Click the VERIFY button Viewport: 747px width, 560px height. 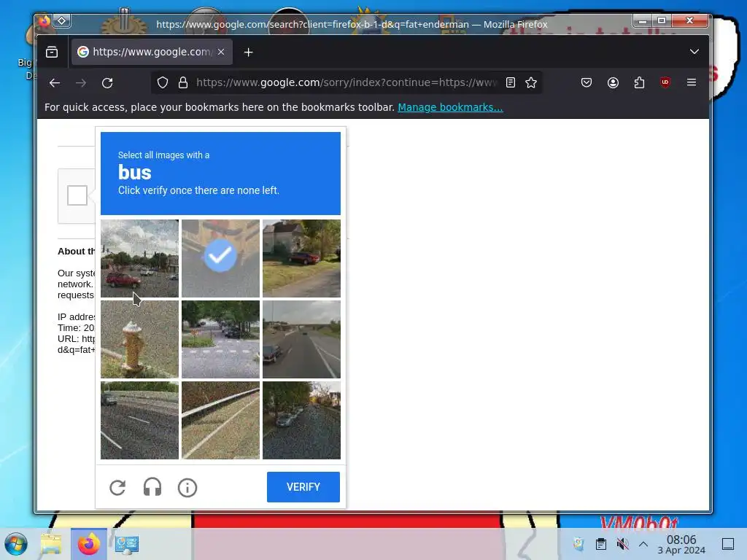tap(303, 487)
